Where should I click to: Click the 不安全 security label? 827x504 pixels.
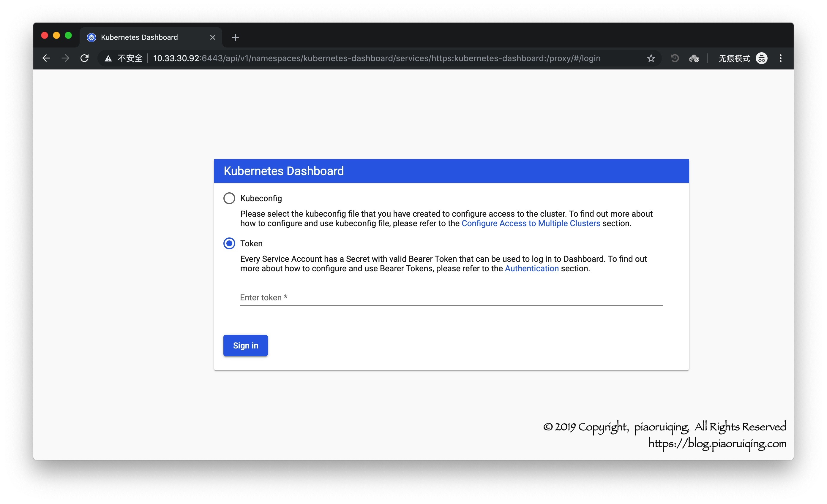coord(130,58)
